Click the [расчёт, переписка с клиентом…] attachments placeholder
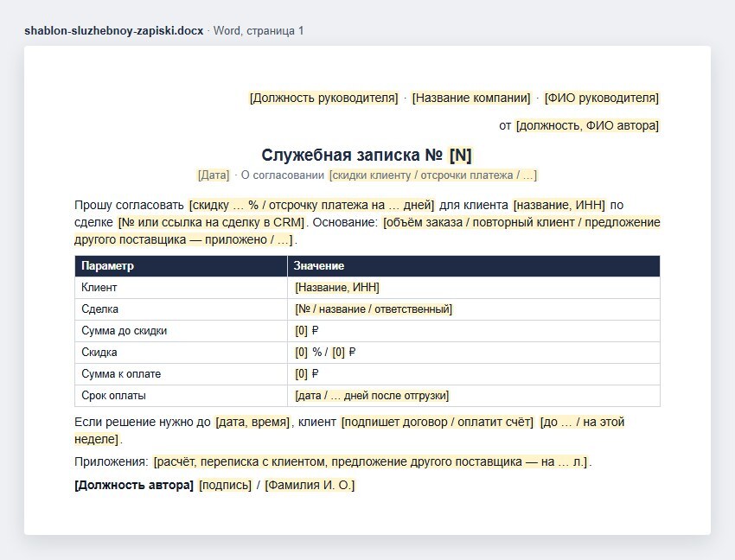 (370, 462)
